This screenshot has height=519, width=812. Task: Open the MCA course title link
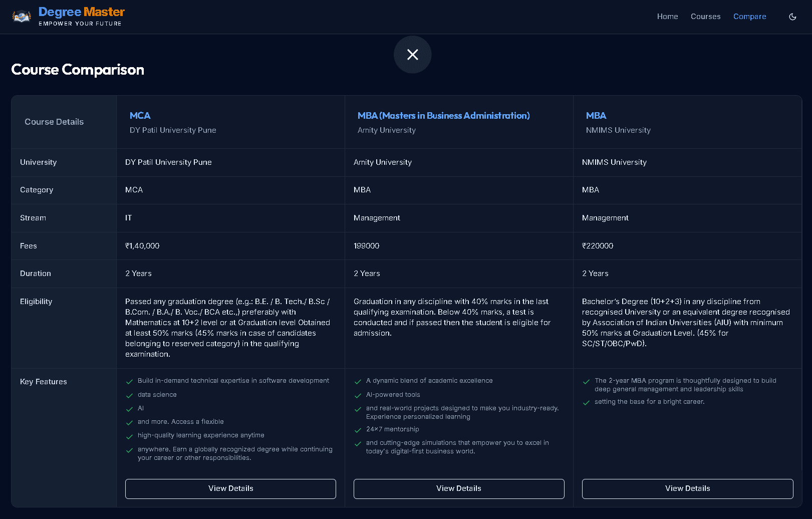point(140,116)
